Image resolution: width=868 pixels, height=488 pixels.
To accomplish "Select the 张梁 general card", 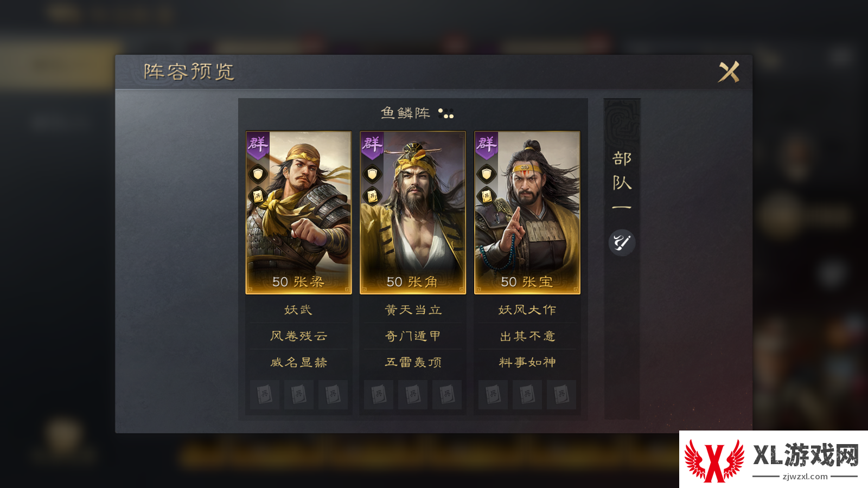I will coord(298,213).
